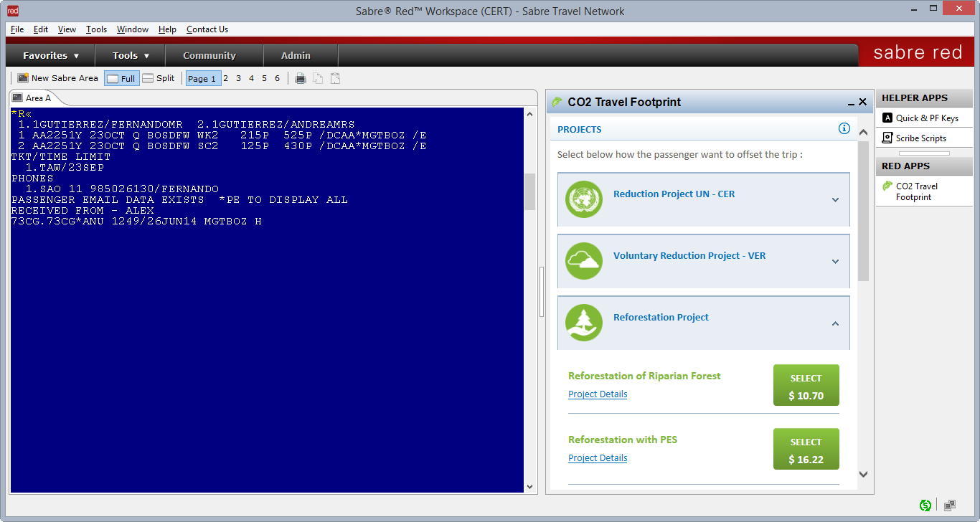Select Riparian Forest project for $10.70
This screenshot has height=522, width=980.
click(806, 386)
